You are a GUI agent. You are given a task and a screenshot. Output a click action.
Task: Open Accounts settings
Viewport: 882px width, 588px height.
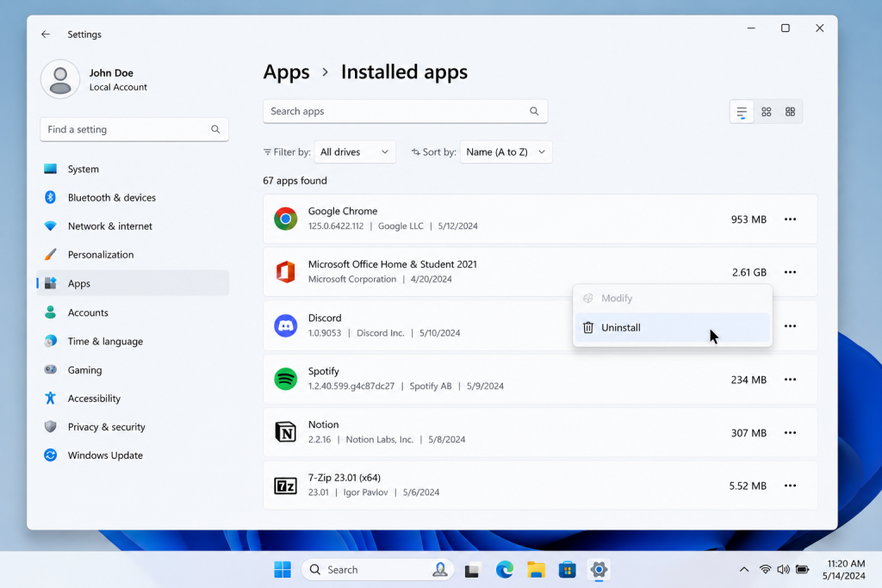[x=134, y=313]
